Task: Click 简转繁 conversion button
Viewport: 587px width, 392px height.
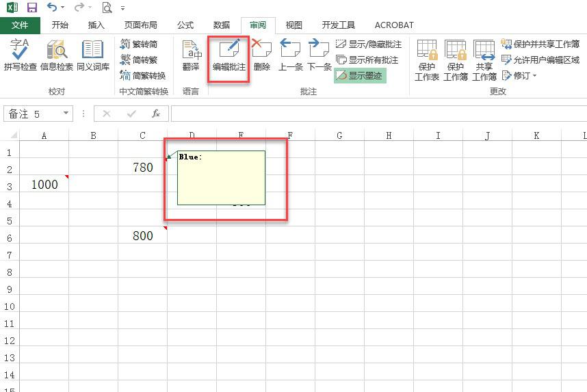Action: click(x=139, y=60)
